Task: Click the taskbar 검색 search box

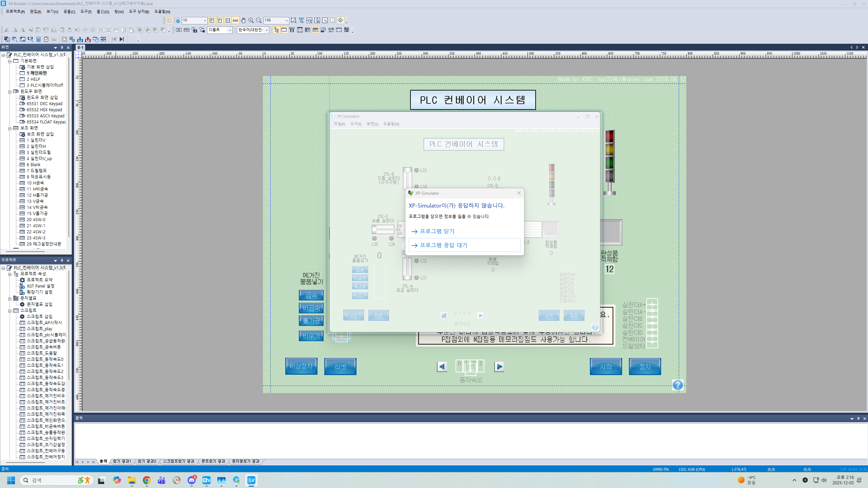Action: coord(56,480)
